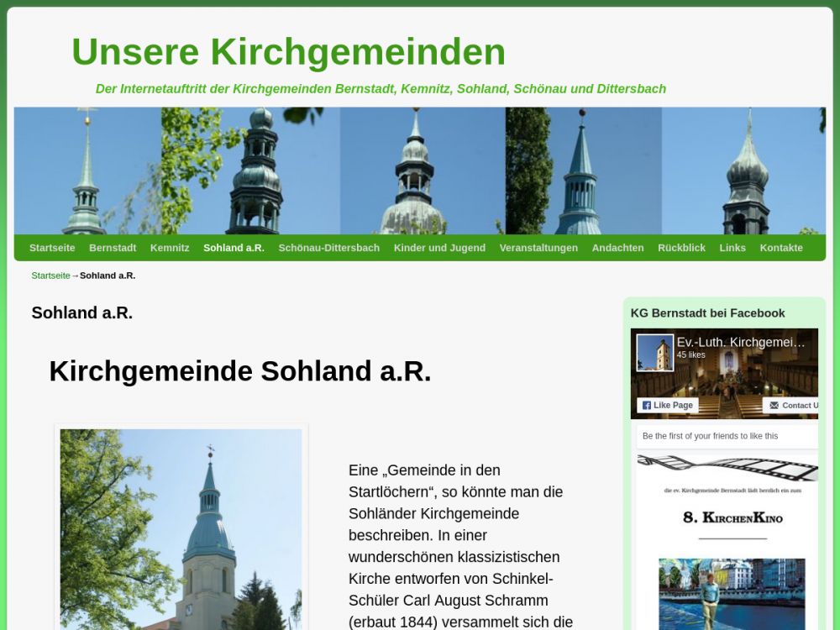Go to the Bernstadt menu page
This screenshot has height=630, width=840.
point(113,248)
